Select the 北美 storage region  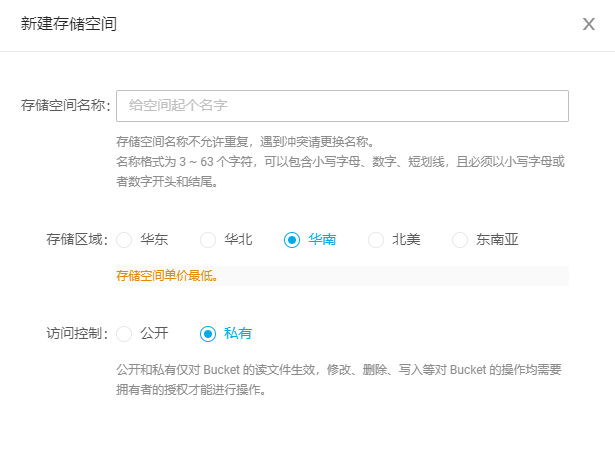(376, 239)
